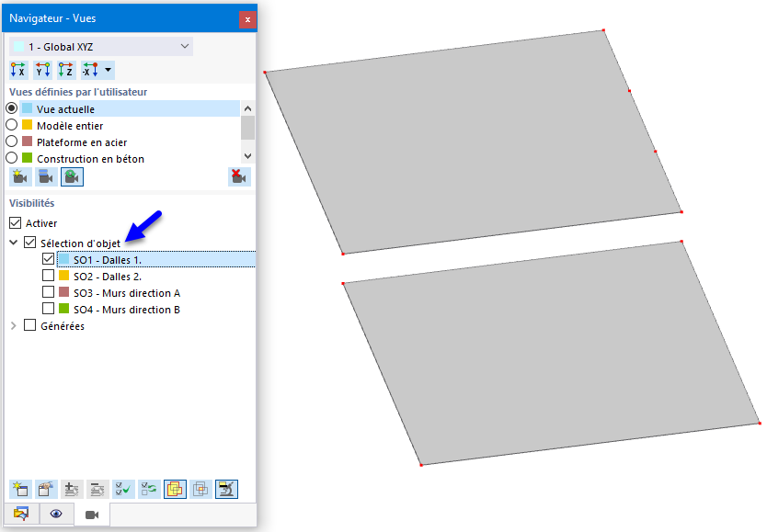Switch to the Data navigator tab

point(21,514)
